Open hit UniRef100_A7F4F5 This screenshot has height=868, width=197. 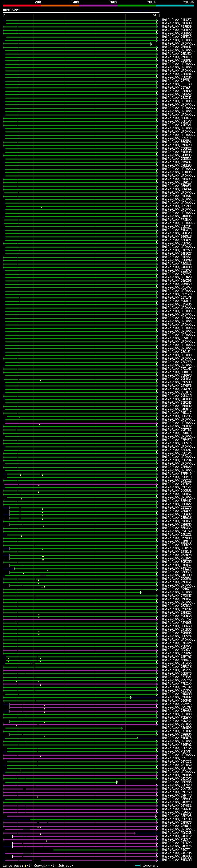pyautogui.click(x=177, y=440)
